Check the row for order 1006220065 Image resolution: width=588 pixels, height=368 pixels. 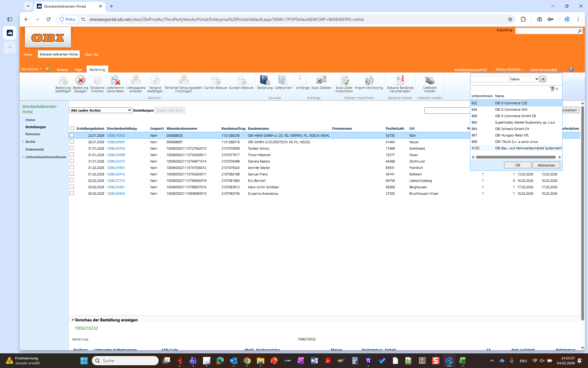(x=72, y=142)
